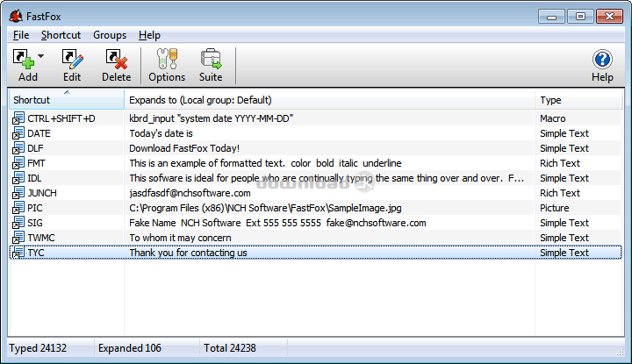
Task: Open Help via the question mark icon
Action: pos(602,60)
